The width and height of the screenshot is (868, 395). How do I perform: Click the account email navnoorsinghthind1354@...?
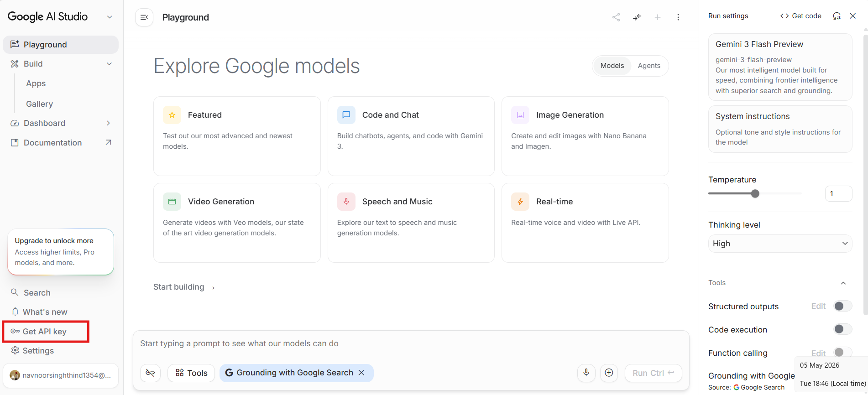point(67,375)
